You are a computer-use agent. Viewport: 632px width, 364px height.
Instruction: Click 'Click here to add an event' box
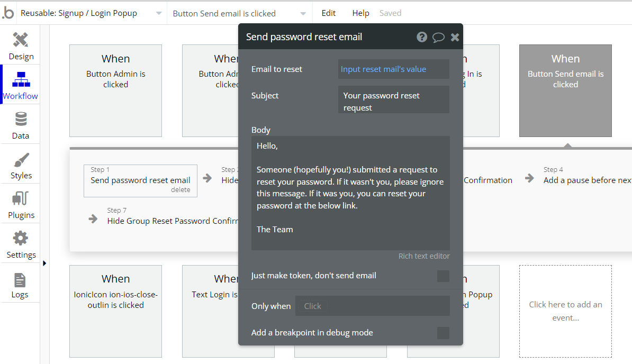[x=565, y=311]
